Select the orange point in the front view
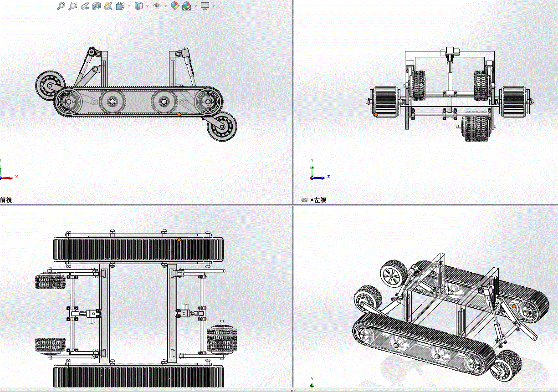This screenshot has height=392, width=558. pyautogui.click(x=179, y=114)
